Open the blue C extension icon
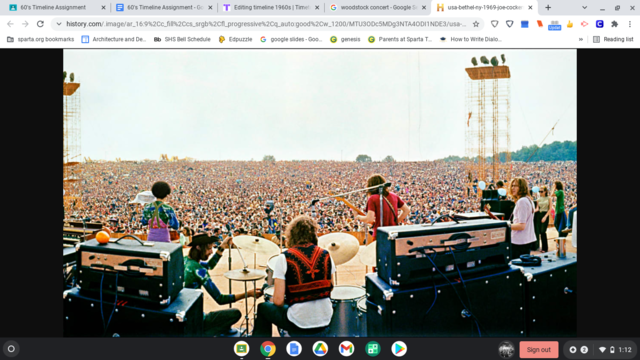This screenshot has height=360, width=640. pyautogui.click(x=600, y=24)
